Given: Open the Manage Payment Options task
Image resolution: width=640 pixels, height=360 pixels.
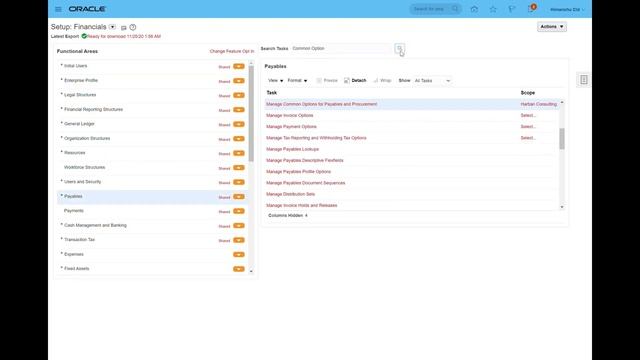Looking at the screenshot, I should (x=291, y=127).
